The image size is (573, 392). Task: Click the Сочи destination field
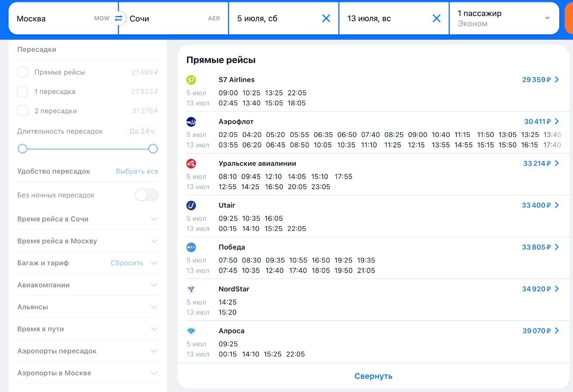174,18
